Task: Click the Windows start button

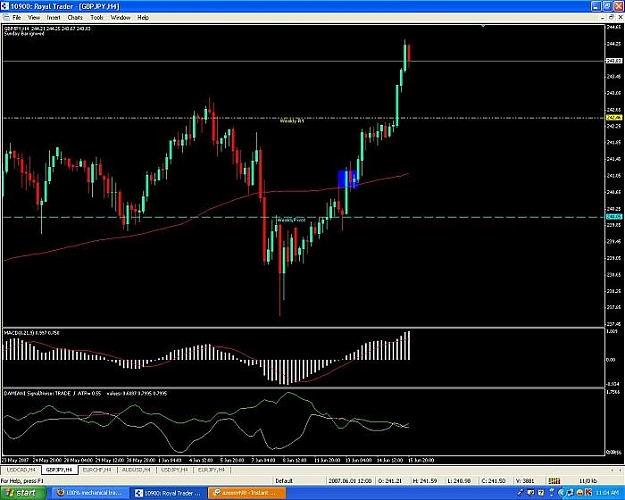Action: tap(21, 493)
